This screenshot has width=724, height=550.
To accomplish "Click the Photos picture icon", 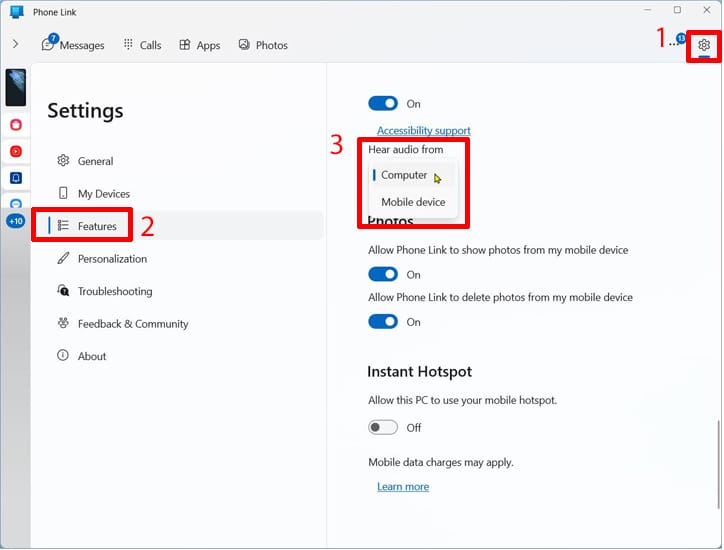I will pos(244,44).
